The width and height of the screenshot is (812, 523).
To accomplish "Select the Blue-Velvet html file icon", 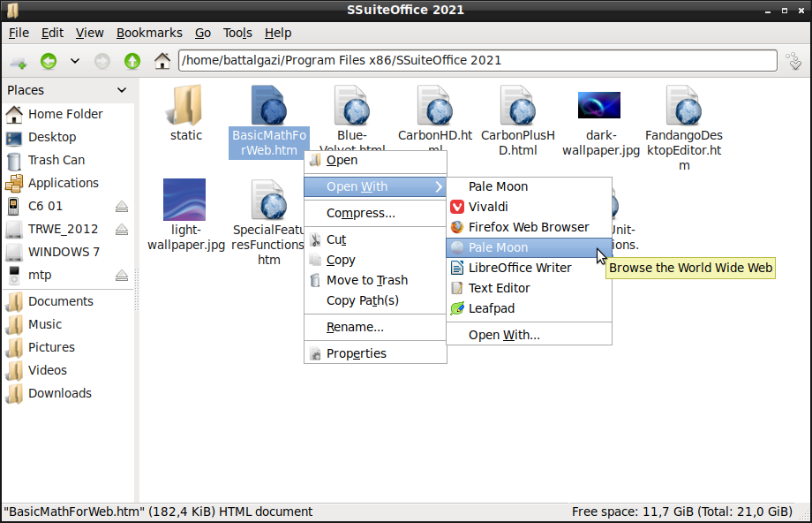I will [352, 105].
